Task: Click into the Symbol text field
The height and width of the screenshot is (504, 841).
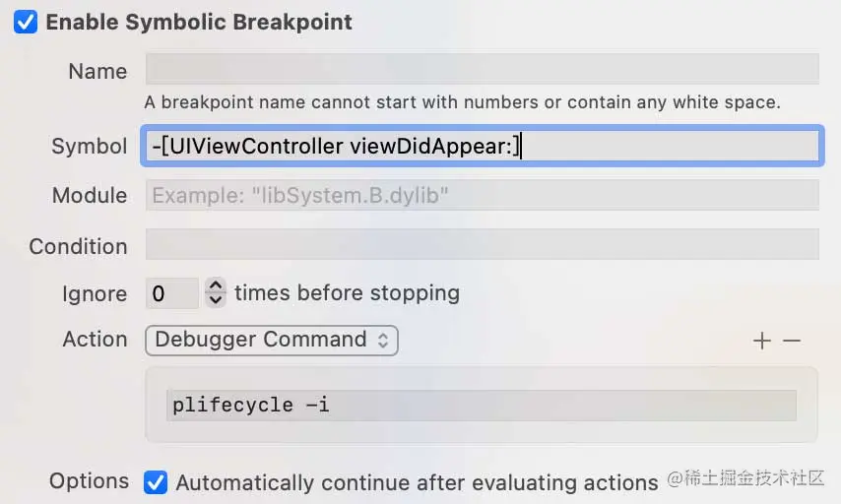Action: tap(483, 146)
